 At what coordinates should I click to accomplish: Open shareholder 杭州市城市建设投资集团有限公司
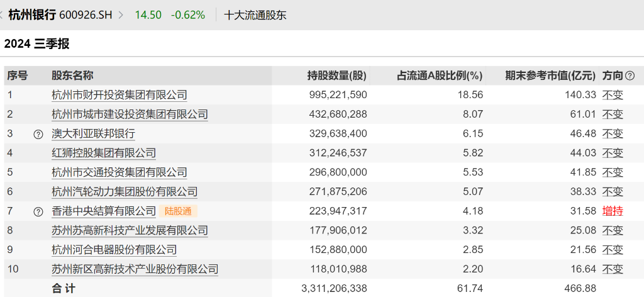point(130,114)
